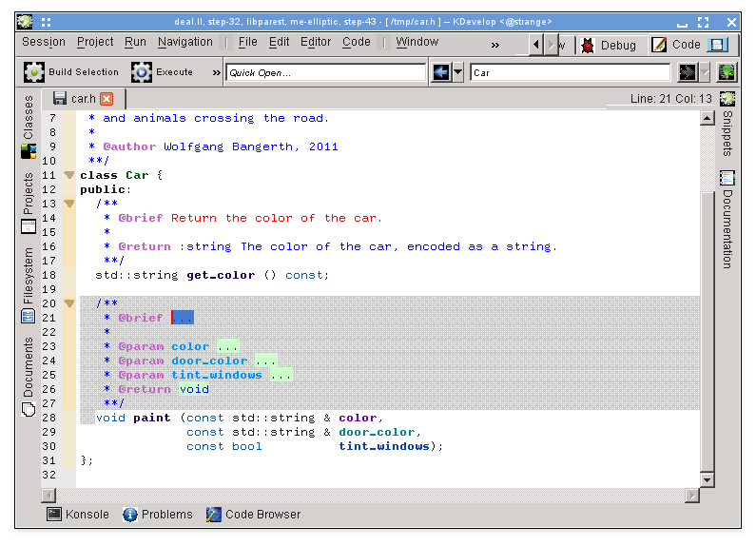Open the Documents sidebar panel
The height and width of the screenshot is (546, 756).
point(29,376)
